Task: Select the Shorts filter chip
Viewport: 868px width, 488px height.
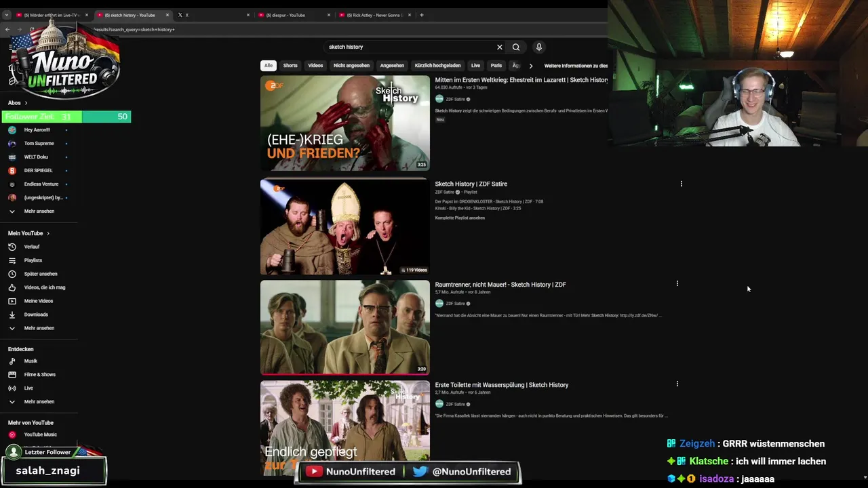Action: pyautogui.click(x=290, y=66)
